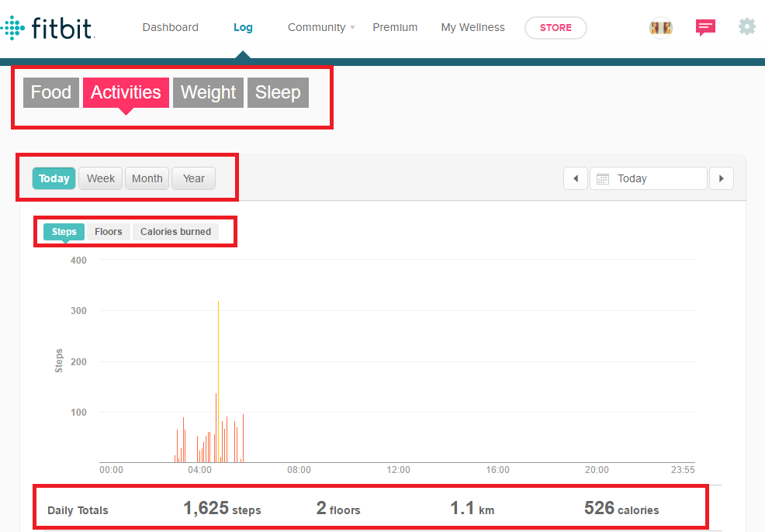This screenshot has width=765, height=532.
Task: Switch to the Weight log tab
Action: [x=209, y=92]
